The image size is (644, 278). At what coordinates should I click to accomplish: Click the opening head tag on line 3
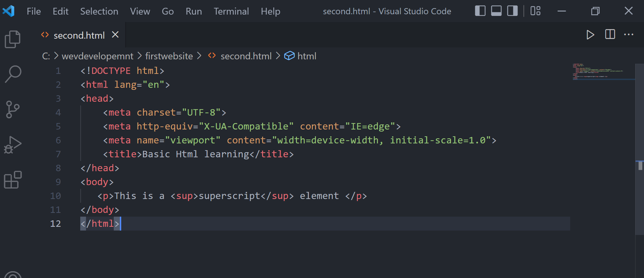[97, 98]
